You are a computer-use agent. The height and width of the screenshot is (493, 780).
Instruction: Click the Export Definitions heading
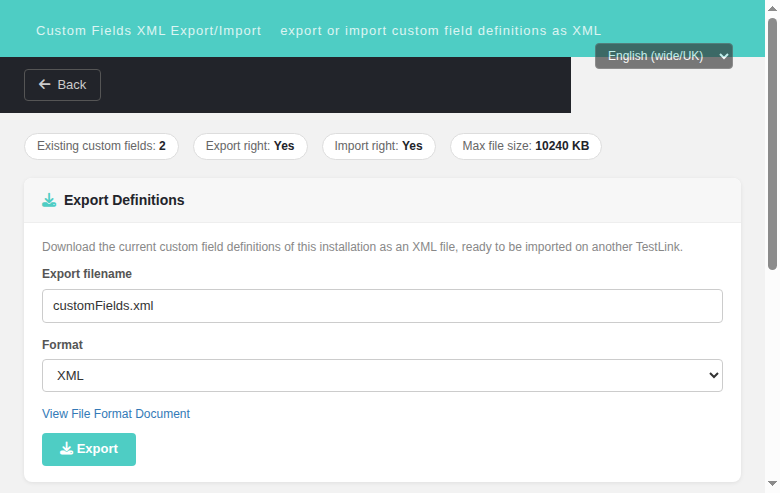click(124, 200)
